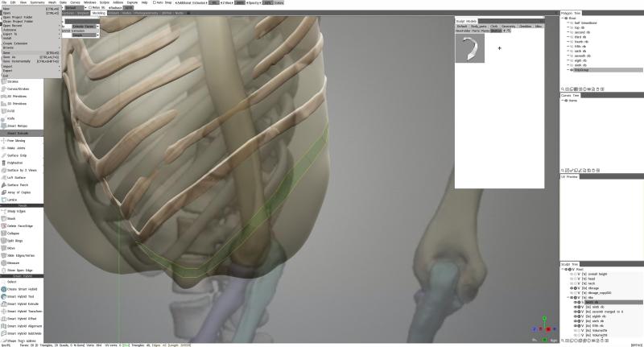644x347 pixels.
Task: Switch to the Modeling room tab
Action: [x=98, y=13]
